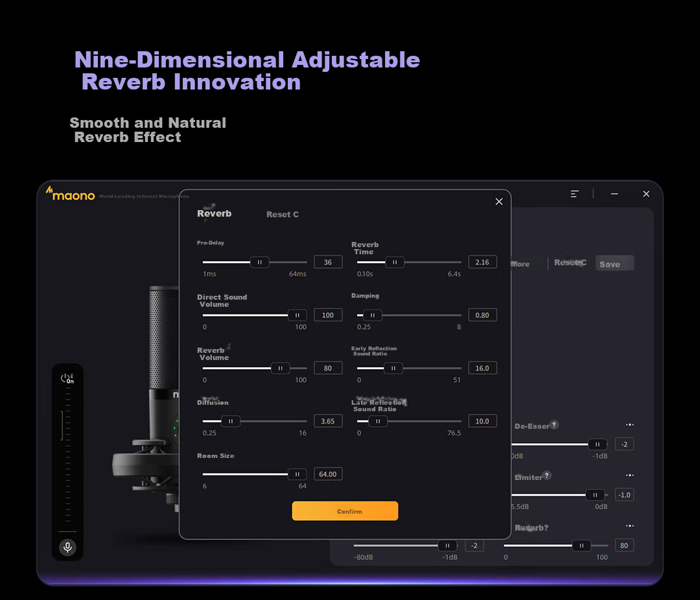The image size is (700, 600).
Task: Minimize the Maono application window
Action: (614, 194)
